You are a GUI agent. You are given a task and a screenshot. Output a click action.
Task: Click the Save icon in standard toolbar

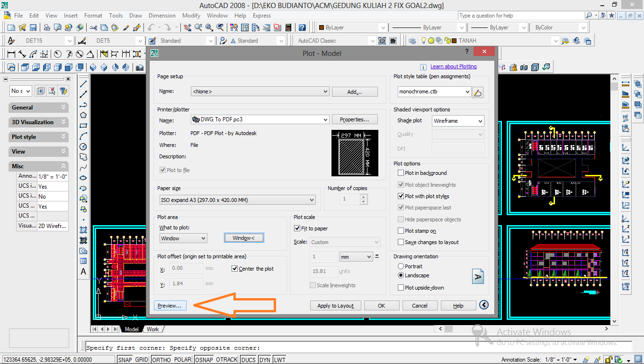(x=33, y=28)
